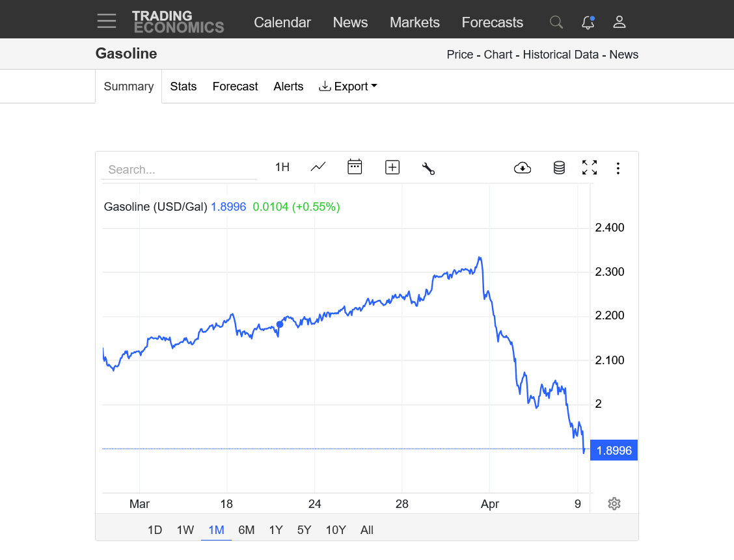Image resolution: width=734 pixels, height=560 pixels.
Task: Select the 1Y time range
Action: (x=276, y=530)
